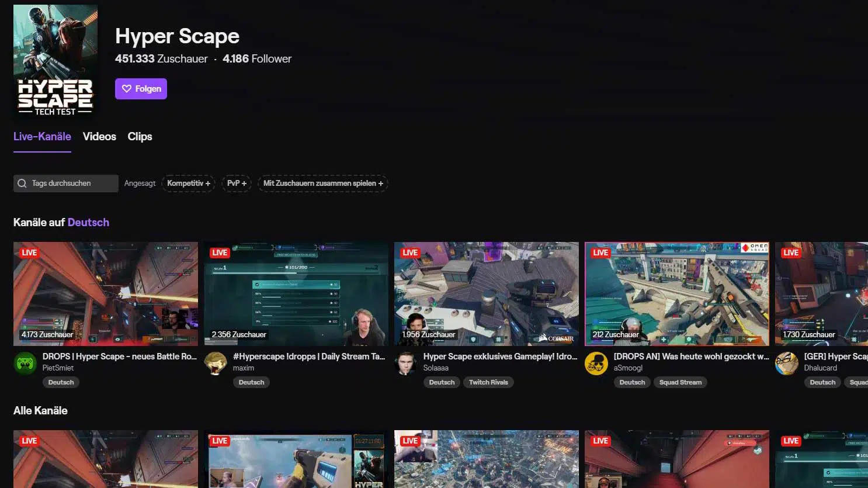The width and height of the screenshot is (868, 488).
Task: Add the PvP tag filter
Action: tap(237, 184)
